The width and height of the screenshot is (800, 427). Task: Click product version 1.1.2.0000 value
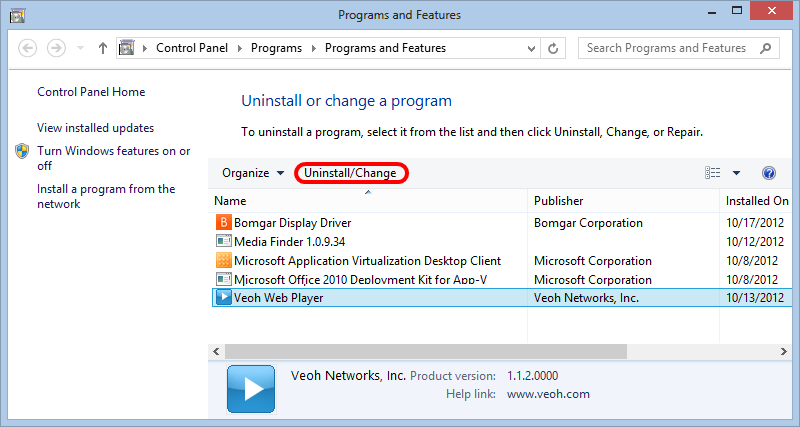point(532,376)
